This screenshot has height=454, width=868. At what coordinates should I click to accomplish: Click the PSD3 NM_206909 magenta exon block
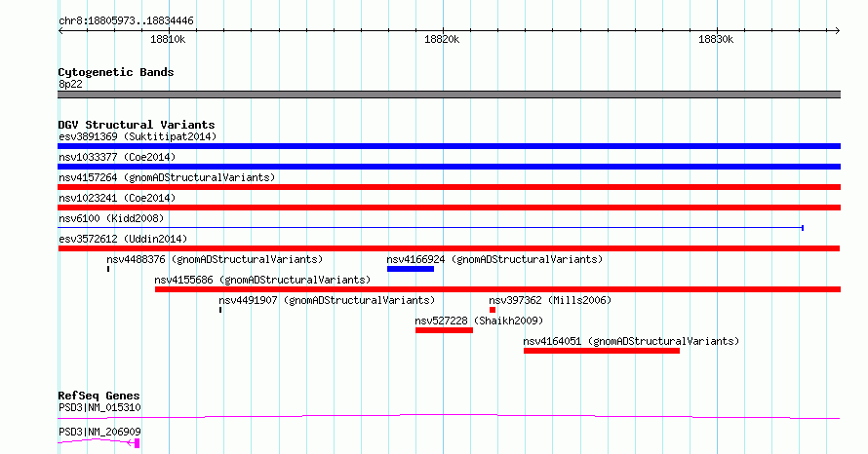[x=137, y=443]
